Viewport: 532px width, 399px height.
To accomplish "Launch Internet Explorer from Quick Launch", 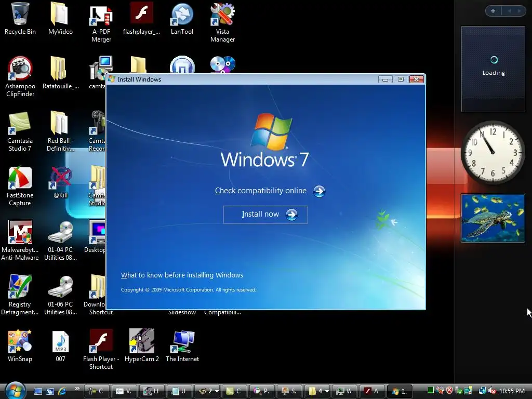I will [x=62, y=391].
